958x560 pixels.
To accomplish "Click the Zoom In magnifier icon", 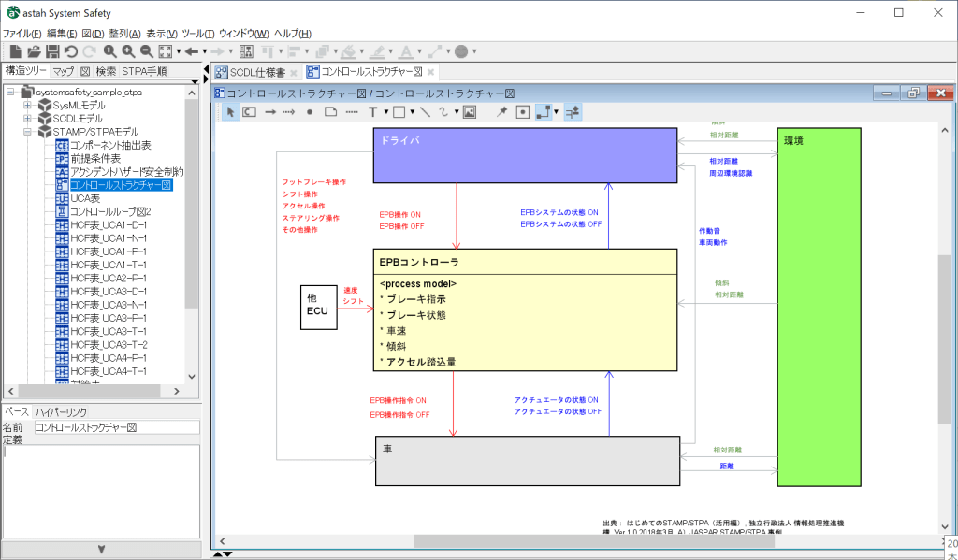I will coord(128,51).
